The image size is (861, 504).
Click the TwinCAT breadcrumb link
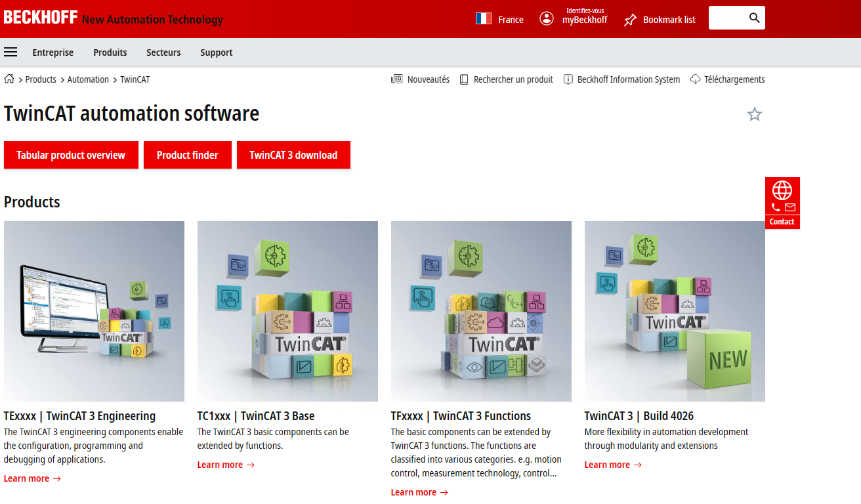click(x=135, y=79)
